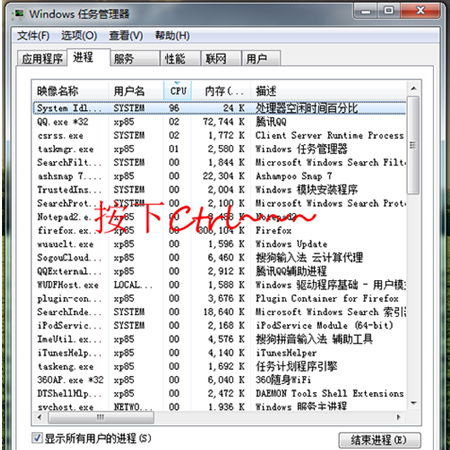Open the 查看(V) menu

pos(126,36)
